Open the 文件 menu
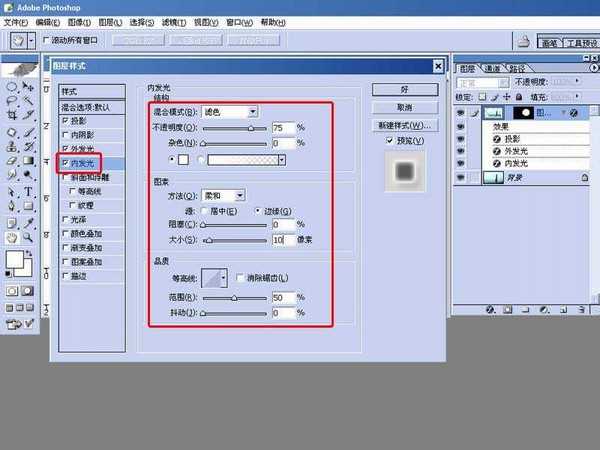The height and width of the screenshot is (450, 600). pyautogui.click(x=16, y=23)
